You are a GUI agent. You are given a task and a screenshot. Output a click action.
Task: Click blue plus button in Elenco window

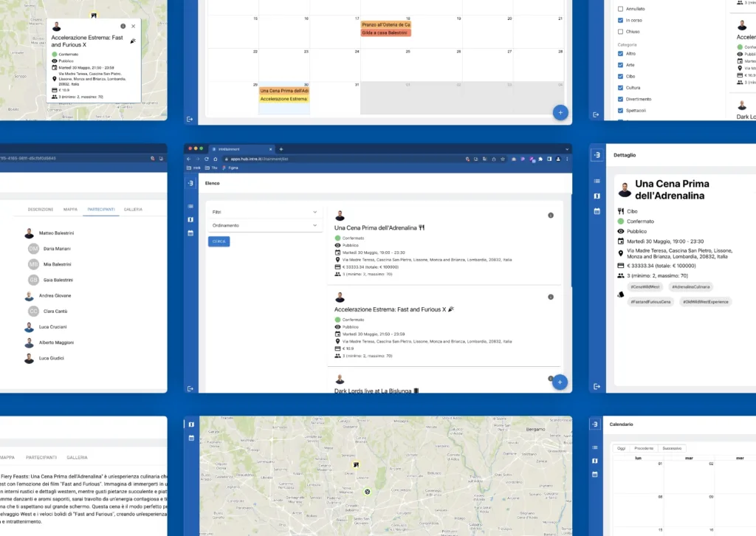tap(560, 382)
